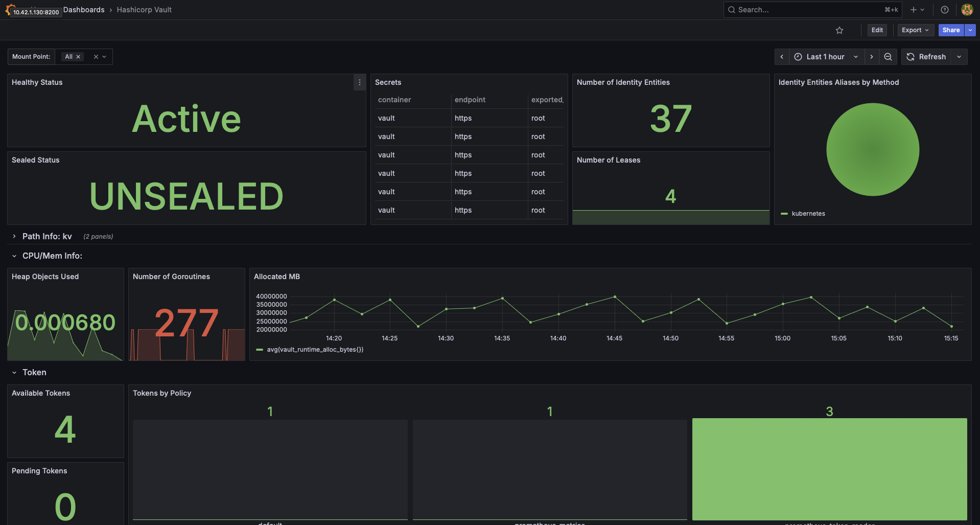980x525 pixels.
Task: Click the Dashboards breadcrumb link
Action: pyautogui.click(x=83, y=9)
